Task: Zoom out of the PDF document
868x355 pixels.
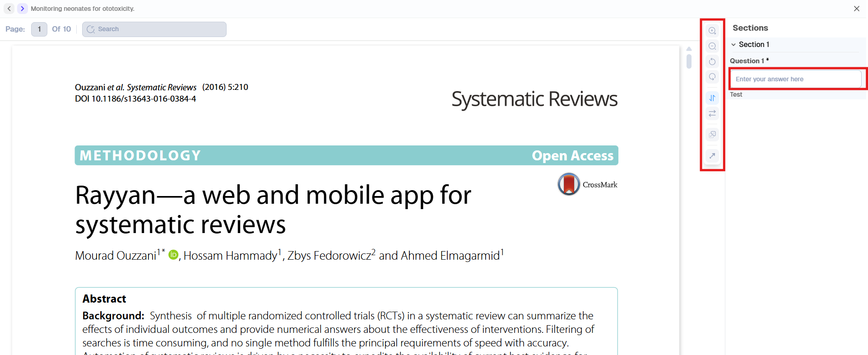Action: click(712, 46)
